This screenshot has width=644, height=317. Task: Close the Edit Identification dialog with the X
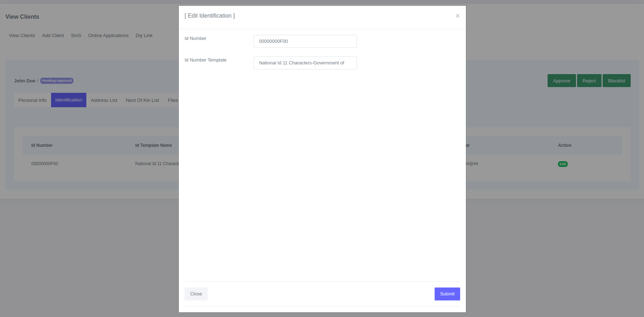(x=457, y=16)
